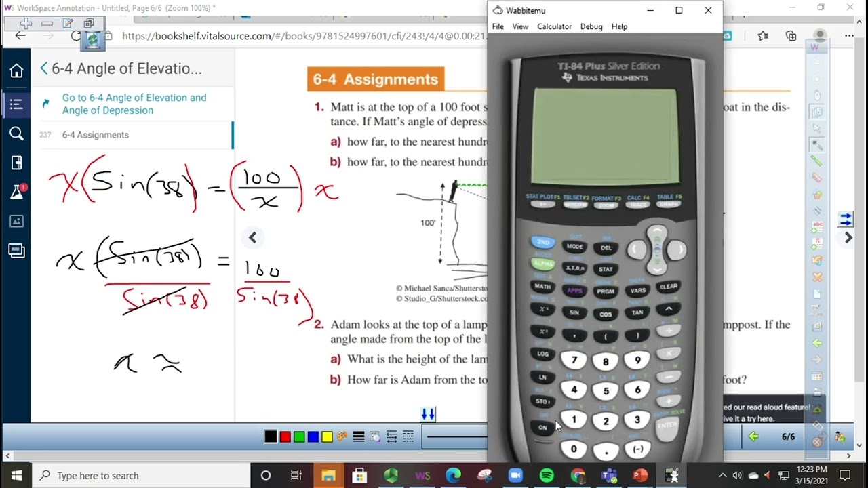Click the blue 2ND key on the calculator
Image resolution: width=868 pixels, height=488 pixels.
point(543,242)
